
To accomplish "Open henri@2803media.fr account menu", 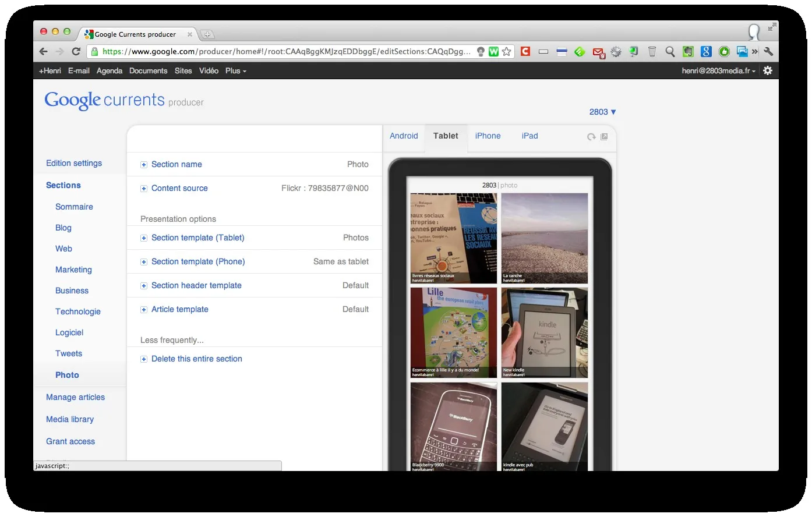I will point(719,70).
